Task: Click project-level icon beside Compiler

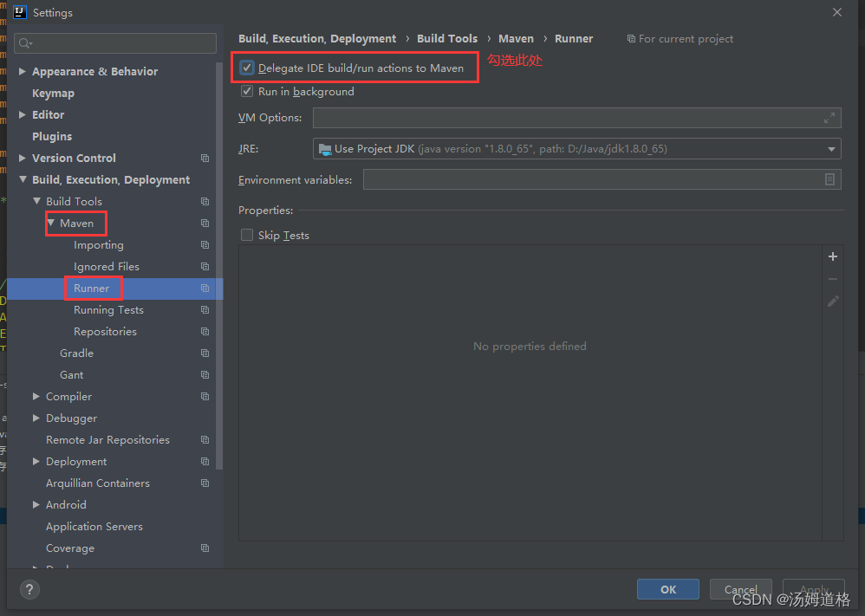Action: [205, 397]
